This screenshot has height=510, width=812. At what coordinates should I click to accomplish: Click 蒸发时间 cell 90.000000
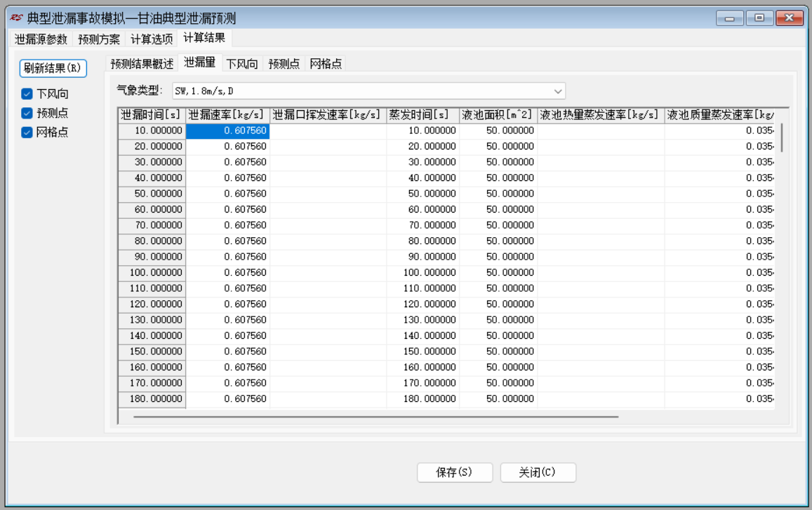[x=422, y=257]
